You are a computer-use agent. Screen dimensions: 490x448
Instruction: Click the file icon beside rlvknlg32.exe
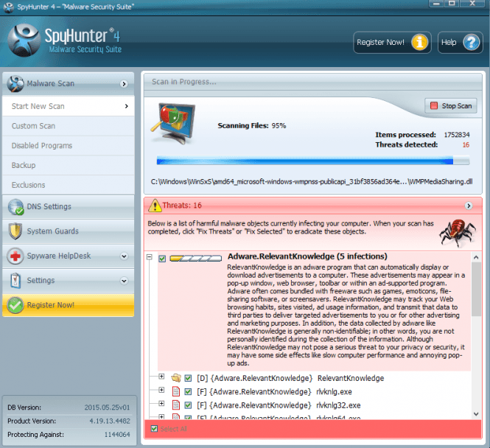pos(176,405)
